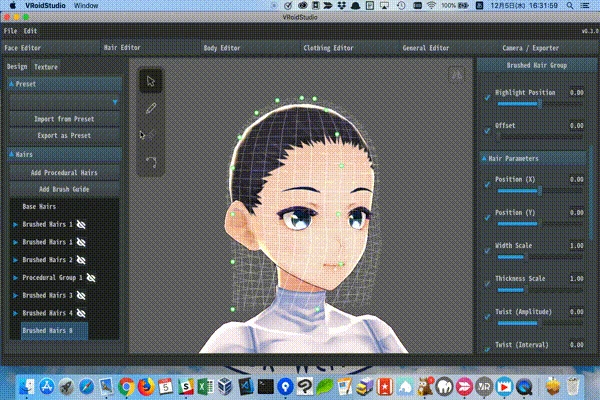Uncheck the Offset checkbox
Screen dimensions: 600x400
point(487,131)
